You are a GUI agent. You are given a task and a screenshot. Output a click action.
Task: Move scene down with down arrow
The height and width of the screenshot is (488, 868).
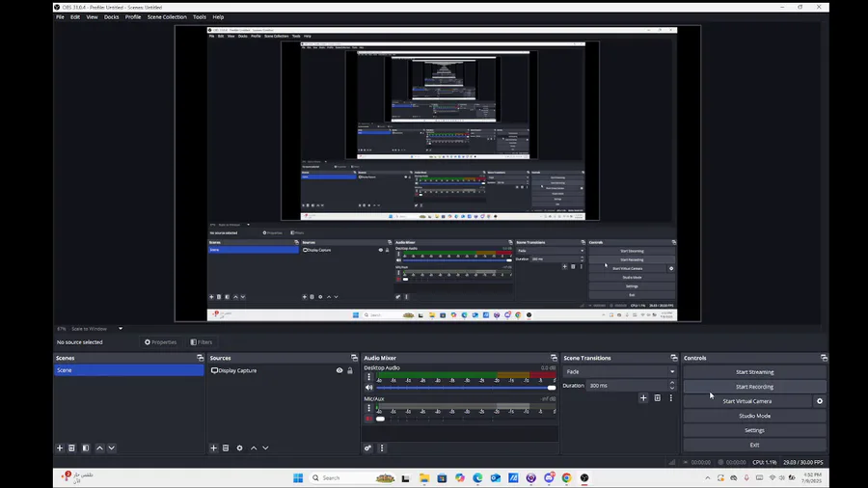pyautogui.click(x=111, y=447)
